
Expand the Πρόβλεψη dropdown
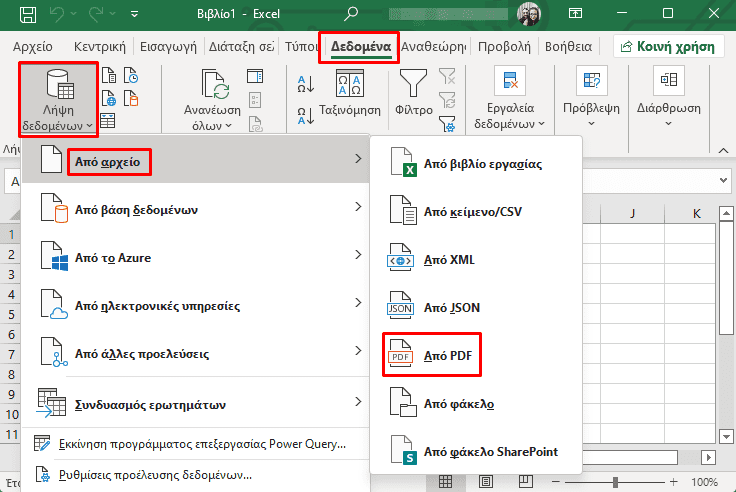591,124
